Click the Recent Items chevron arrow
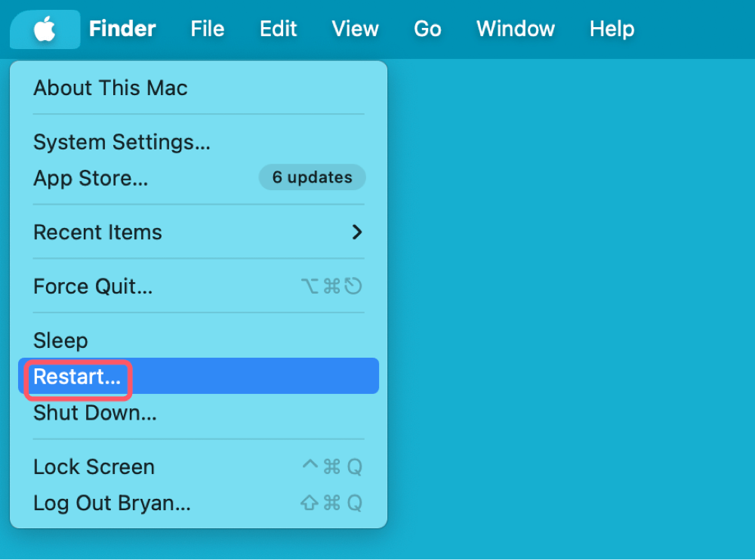 pos(356,232)
